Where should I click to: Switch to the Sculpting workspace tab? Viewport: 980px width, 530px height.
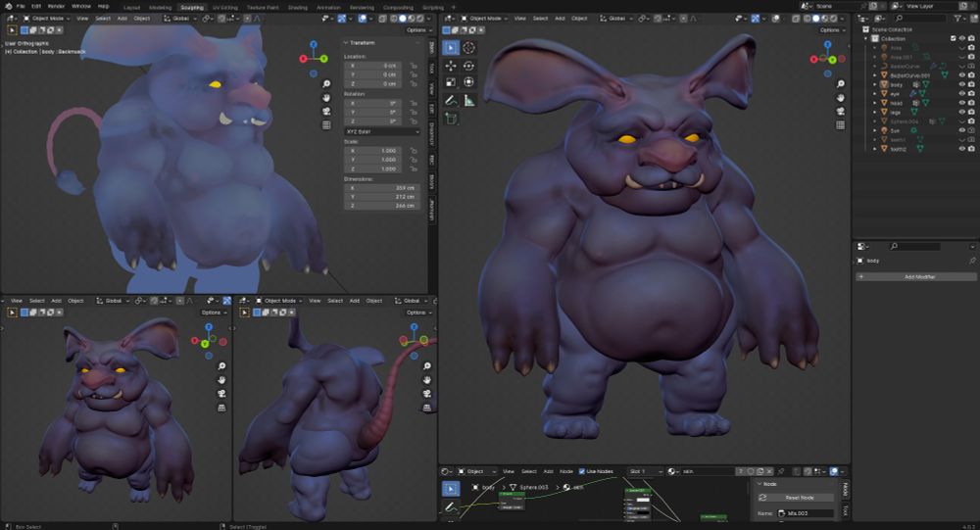point(192,8)
